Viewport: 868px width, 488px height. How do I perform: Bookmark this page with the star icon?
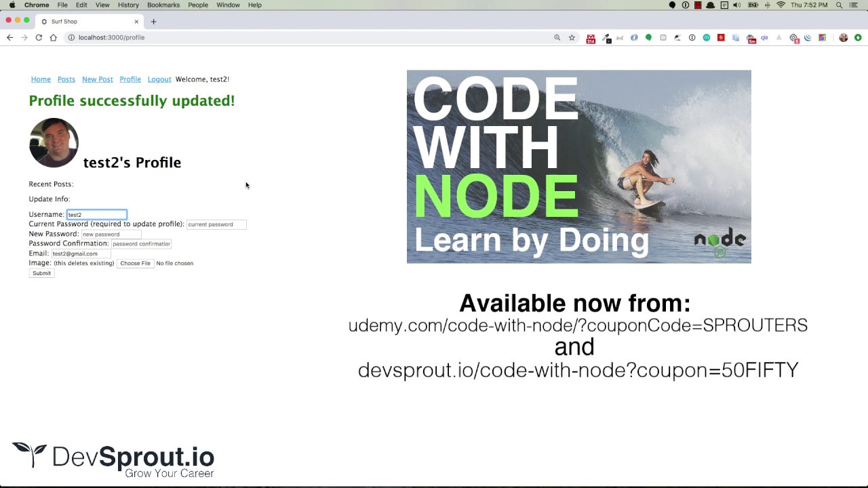click(x=572, y=37)
